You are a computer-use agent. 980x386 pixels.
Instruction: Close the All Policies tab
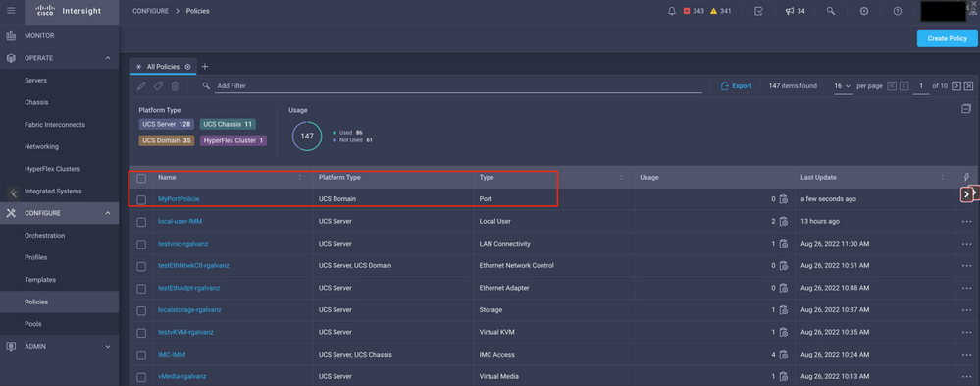tap(188, 67)
